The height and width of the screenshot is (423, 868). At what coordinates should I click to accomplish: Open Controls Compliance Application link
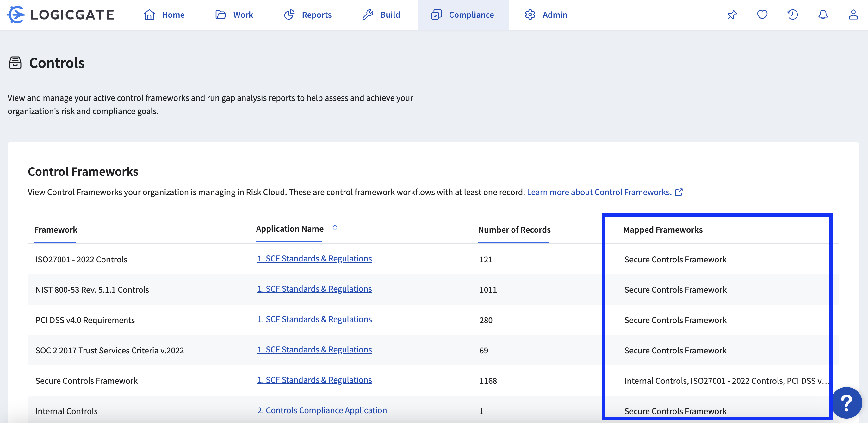pos(322,410)
